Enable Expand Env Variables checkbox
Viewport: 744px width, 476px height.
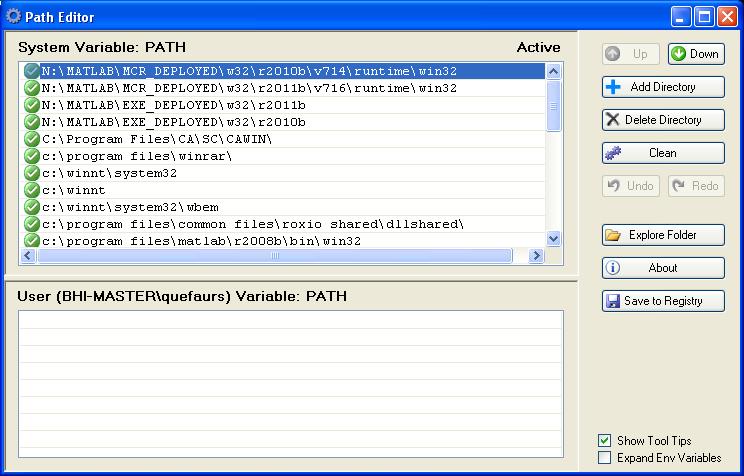[x=604, y=458]
